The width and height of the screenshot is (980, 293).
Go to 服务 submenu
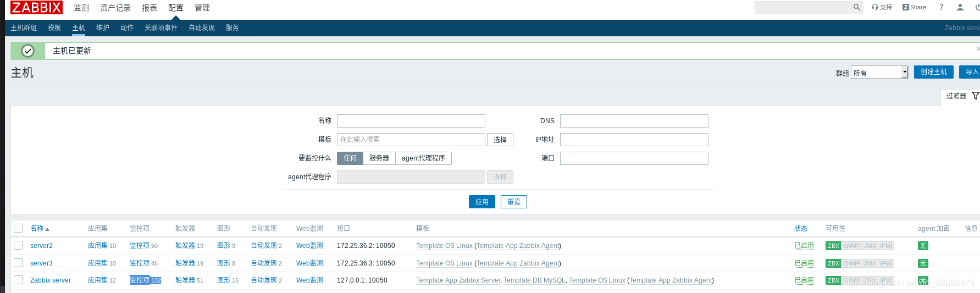232,27
